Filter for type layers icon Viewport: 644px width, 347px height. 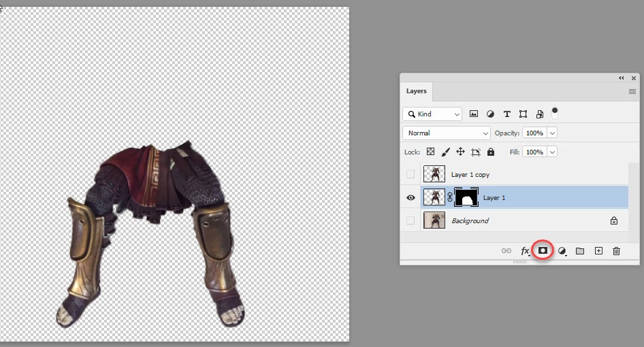click(506, 114)
